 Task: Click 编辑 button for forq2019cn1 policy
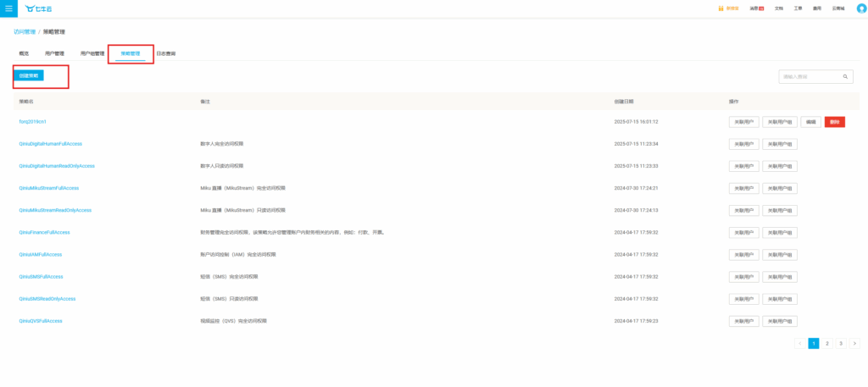coord(811,122)
